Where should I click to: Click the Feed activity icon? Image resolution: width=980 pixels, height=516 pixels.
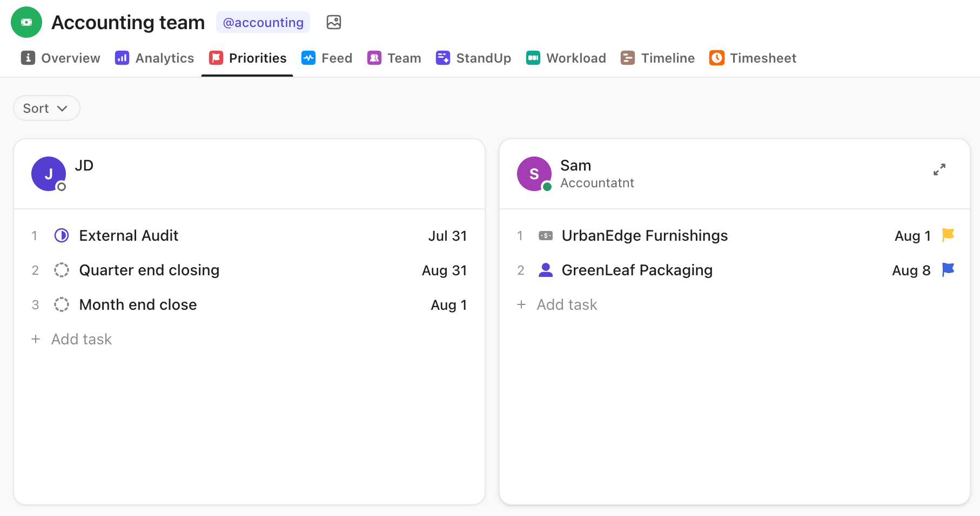pos(308,58)
